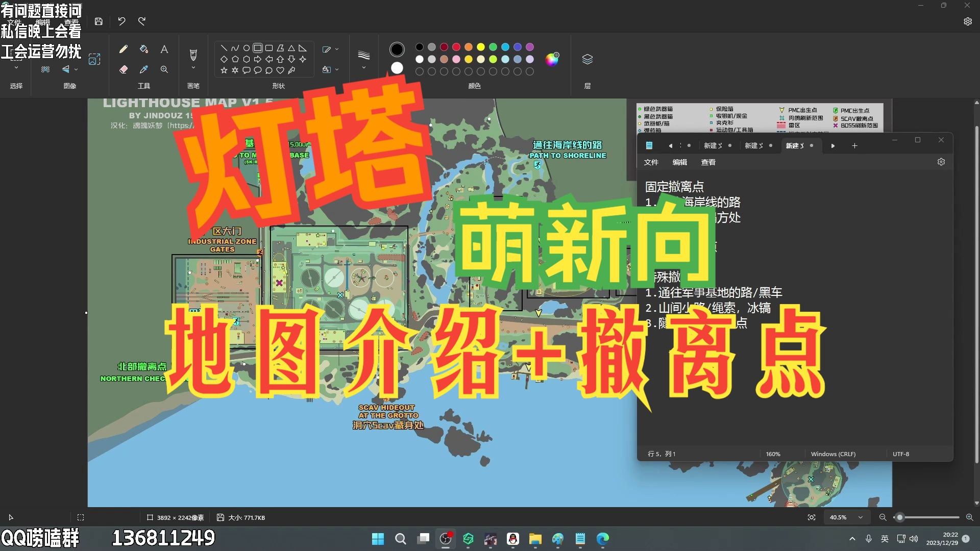Choose the Lightning bolt shape
This screenshot has width=980, height=551.
291,70
